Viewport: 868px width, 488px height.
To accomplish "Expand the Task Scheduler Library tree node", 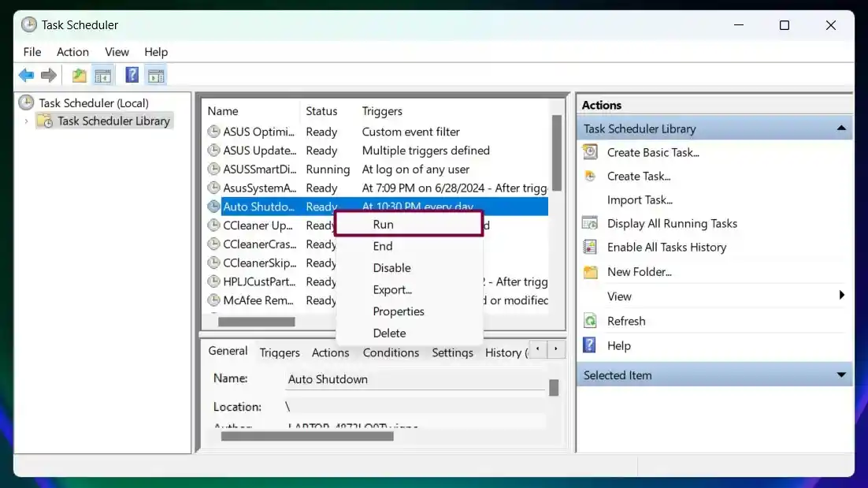I will pyautogui.click(x=26, y=121).
